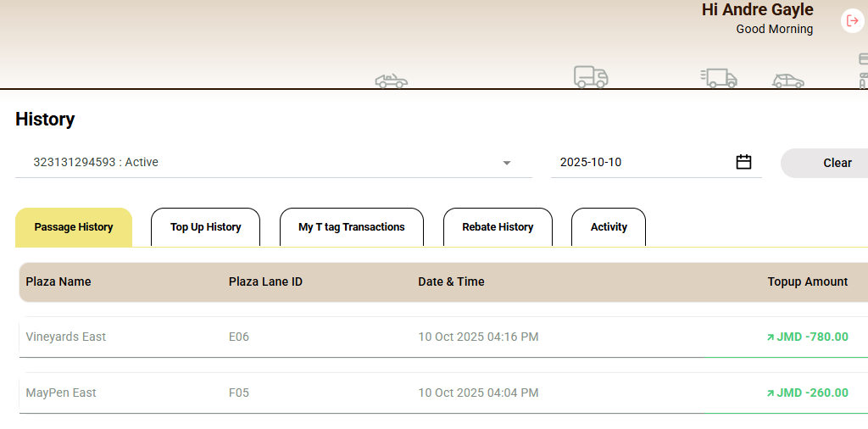
Task: Click the green arrow beside JMD -260.00
Action: tap(770, 393)
